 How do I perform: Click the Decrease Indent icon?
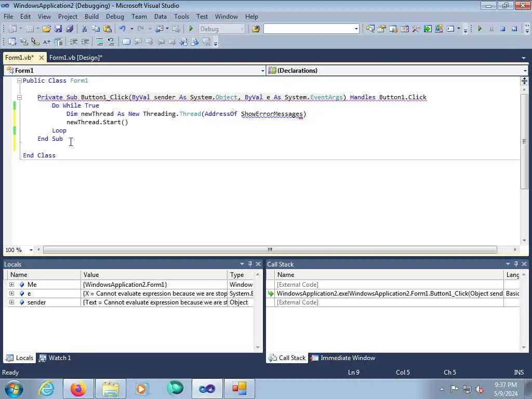click(x=73, y=42)
